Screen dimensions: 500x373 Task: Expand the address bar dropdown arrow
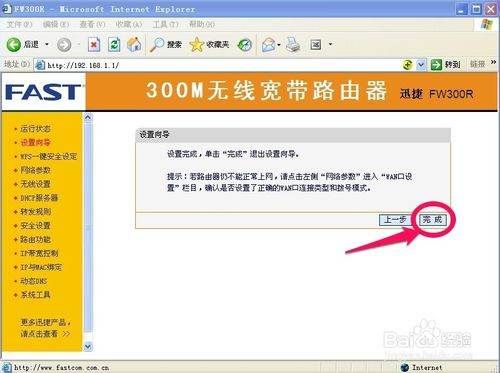(421, 65)
